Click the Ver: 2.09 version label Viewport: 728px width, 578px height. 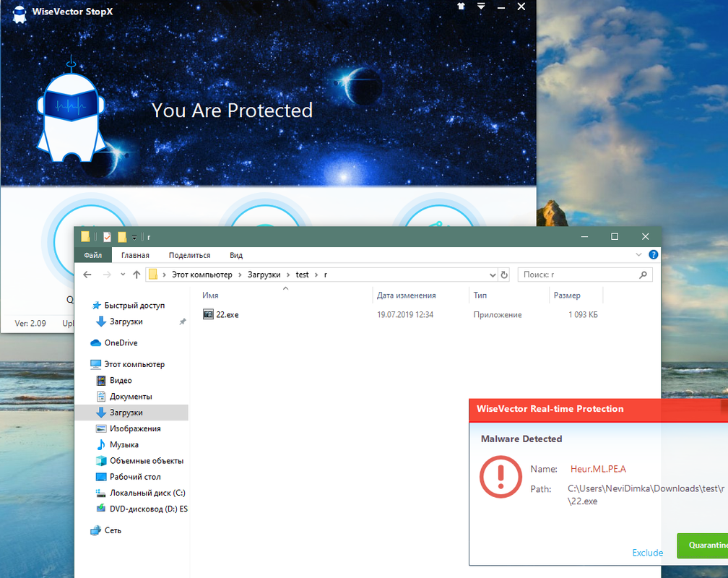click(30, 324)
